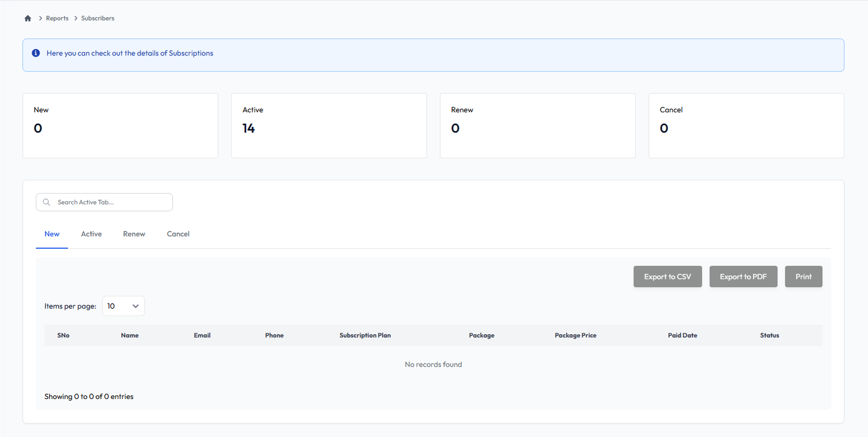Click the Phone column header
The image size is (868, 437).
pos(275,336)
